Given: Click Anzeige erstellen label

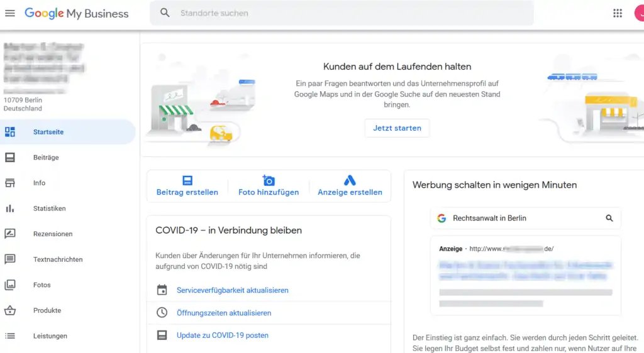Looking at the screenshot, I should click(350, 192).
